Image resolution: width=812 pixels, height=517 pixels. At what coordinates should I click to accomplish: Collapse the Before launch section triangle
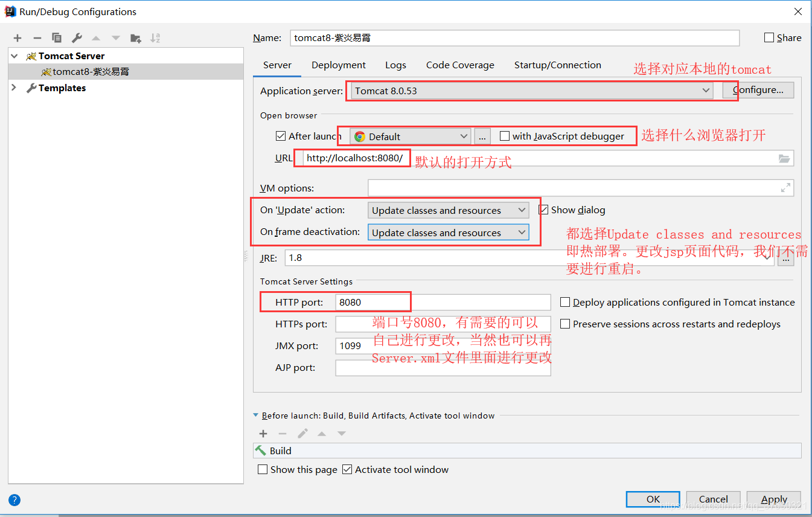tap(256, 416)
